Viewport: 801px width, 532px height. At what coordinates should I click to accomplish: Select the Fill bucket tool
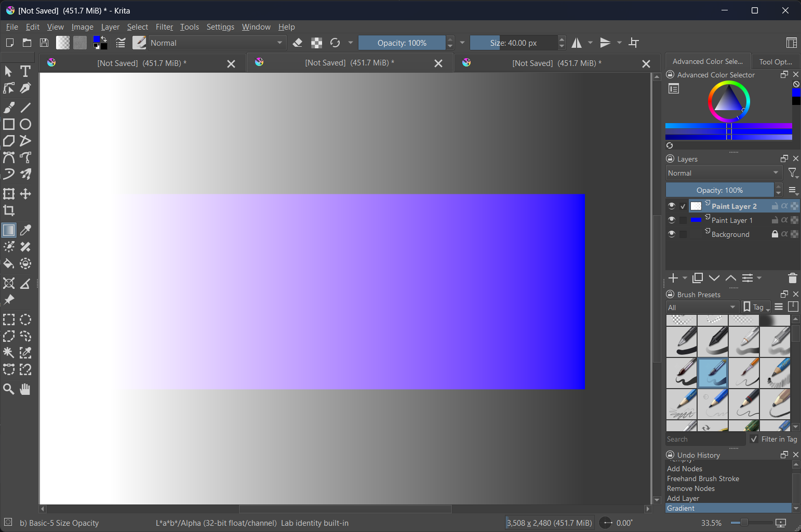pos(9,263)
